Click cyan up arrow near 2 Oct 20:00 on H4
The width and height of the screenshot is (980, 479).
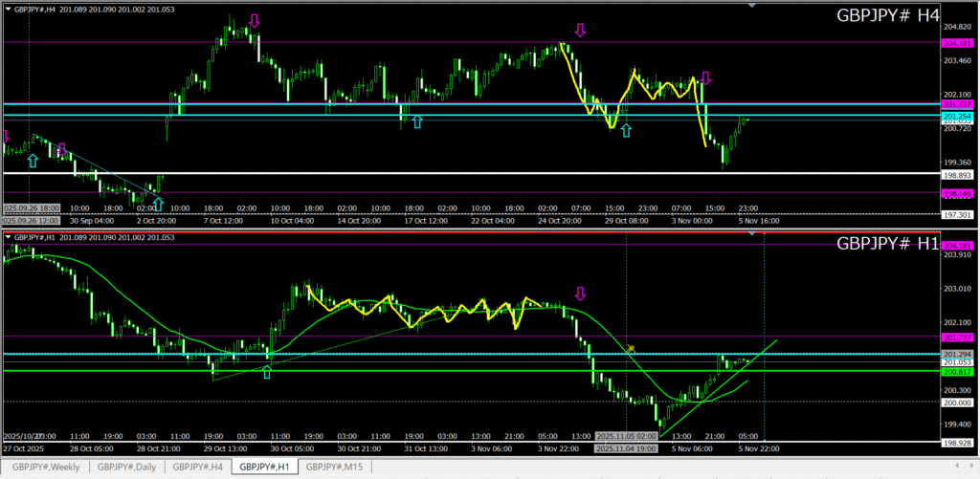tap(158, 203)
